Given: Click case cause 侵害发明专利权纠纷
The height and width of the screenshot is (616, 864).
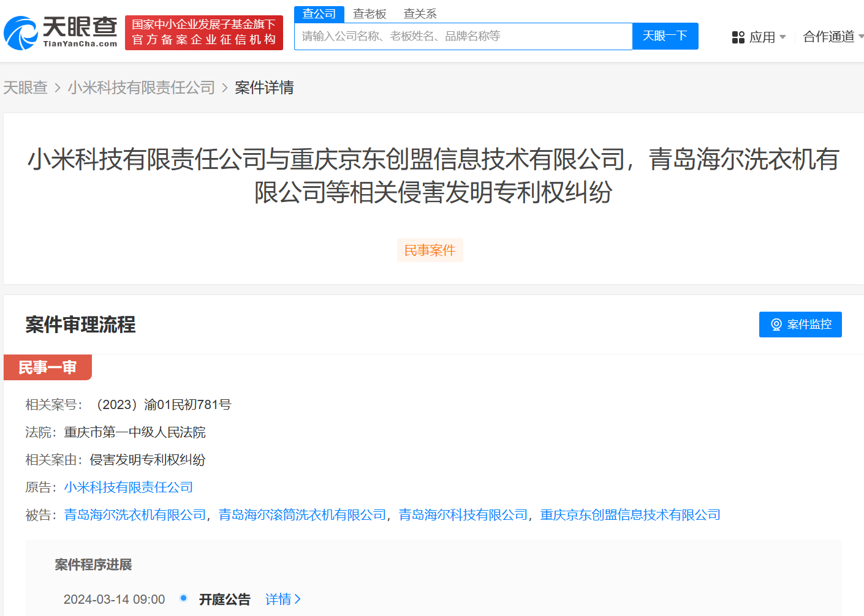Looking at the screenshot, I should coord(148,460).
